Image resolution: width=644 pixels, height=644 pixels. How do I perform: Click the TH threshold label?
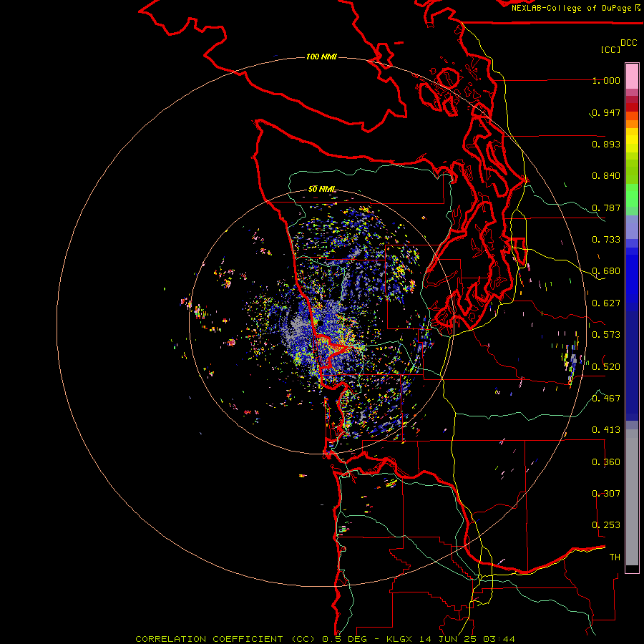click(x=615, y=557)
